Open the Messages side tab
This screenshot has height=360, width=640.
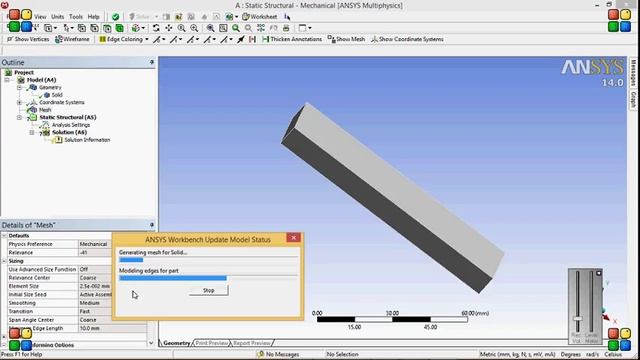coord(633,73)
